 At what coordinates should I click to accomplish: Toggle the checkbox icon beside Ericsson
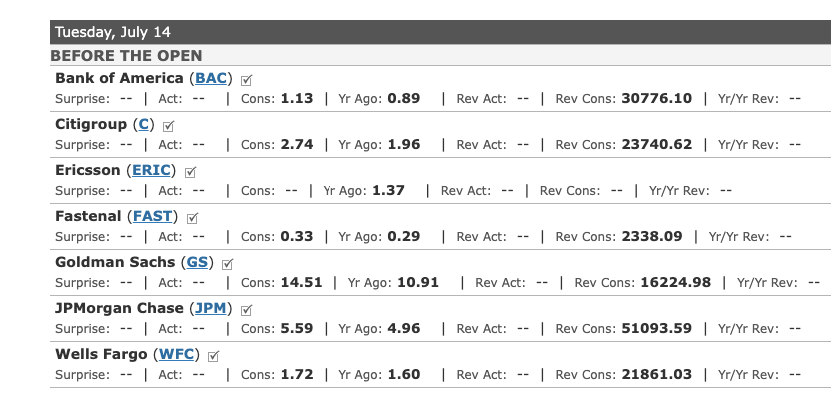[x=191, y=172]
